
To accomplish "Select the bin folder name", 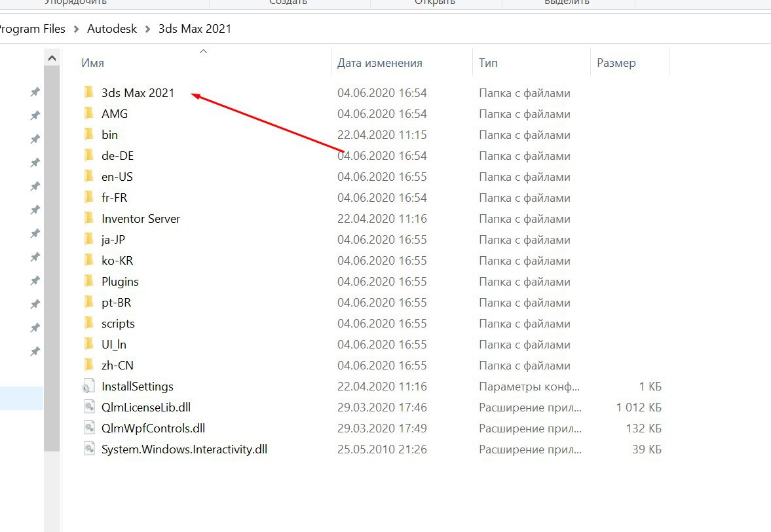I will pos(109,134).
